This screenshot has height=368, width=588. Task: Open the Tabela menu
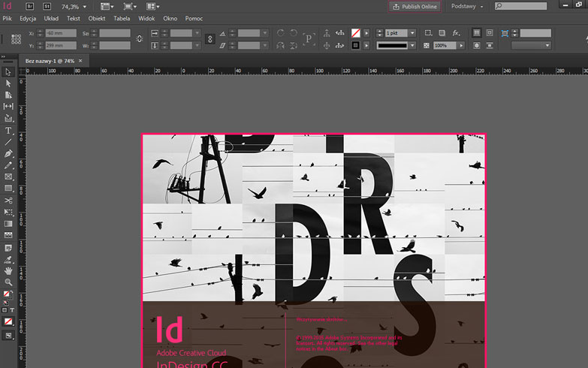point(122,18)
